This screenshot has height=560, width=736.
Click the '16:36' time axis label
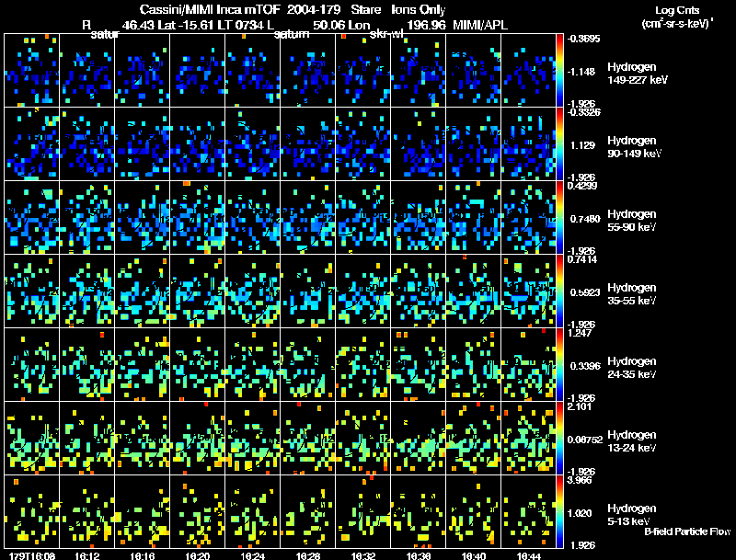click(419, 555)
